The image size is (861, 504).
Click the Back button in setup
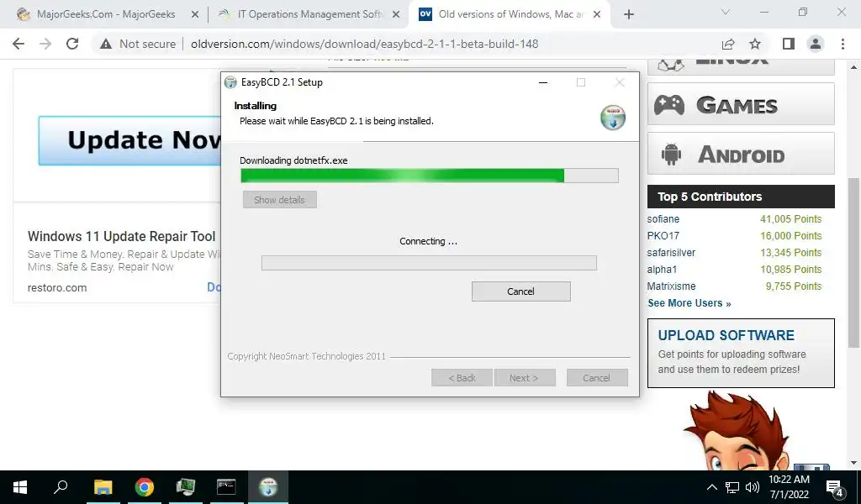(462, 378)
